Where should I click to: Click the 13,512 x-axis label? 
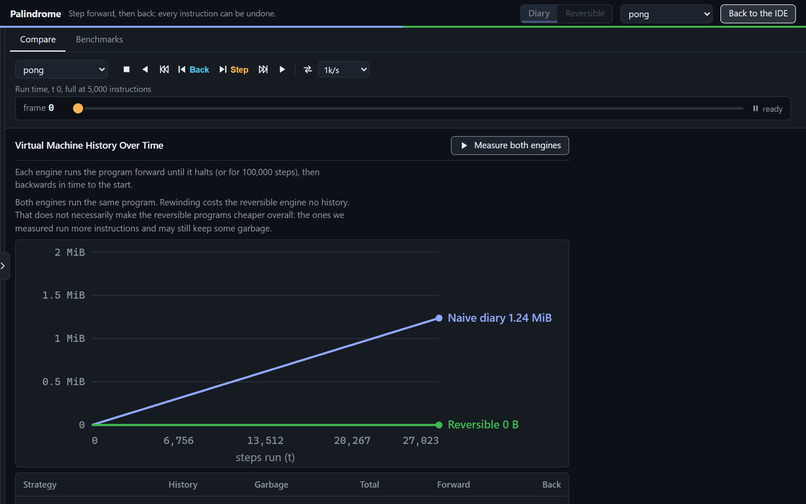coord(265,441)
